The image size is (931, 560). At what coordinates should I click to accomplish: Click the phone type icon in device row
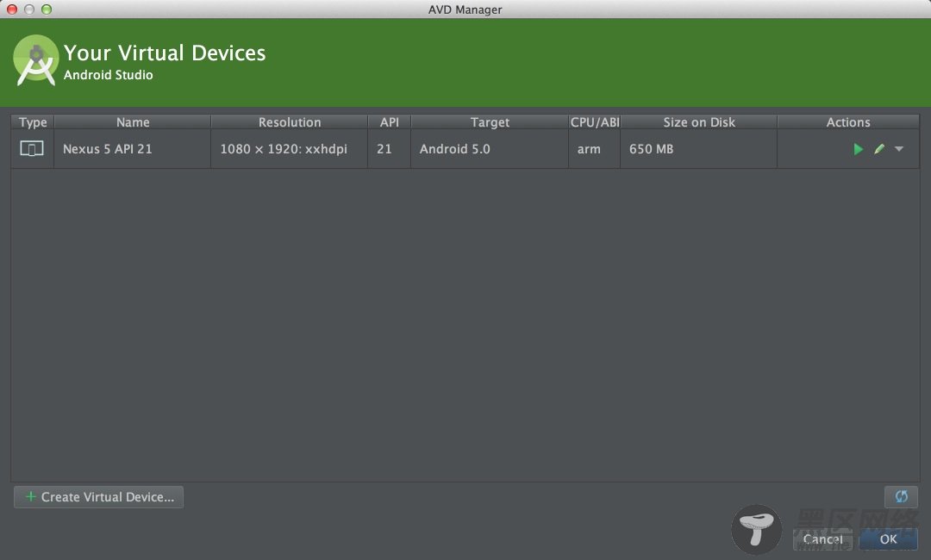32,148
